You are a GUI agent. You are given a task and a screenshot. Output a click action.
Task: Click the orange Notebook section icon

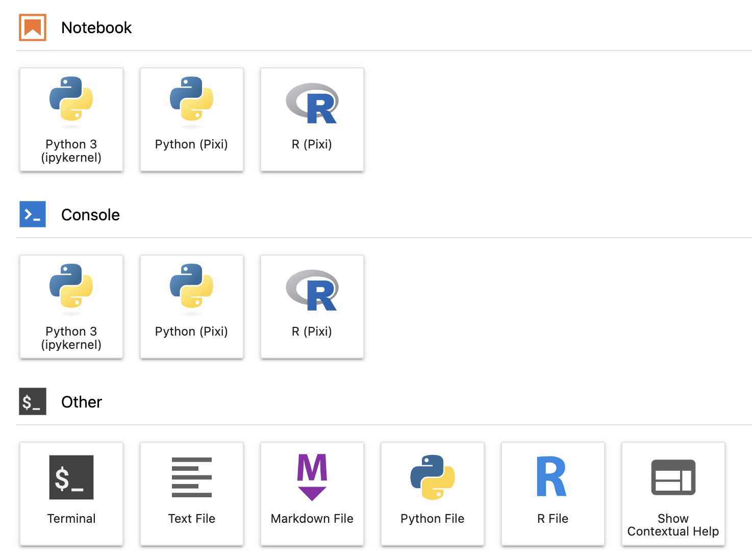point(33,28)
